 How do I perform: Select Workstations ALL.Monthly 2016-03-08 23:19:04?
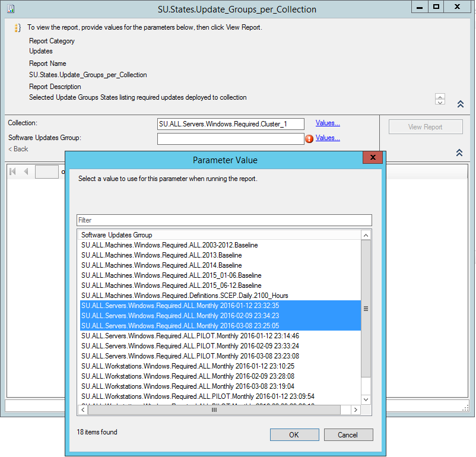220,386
